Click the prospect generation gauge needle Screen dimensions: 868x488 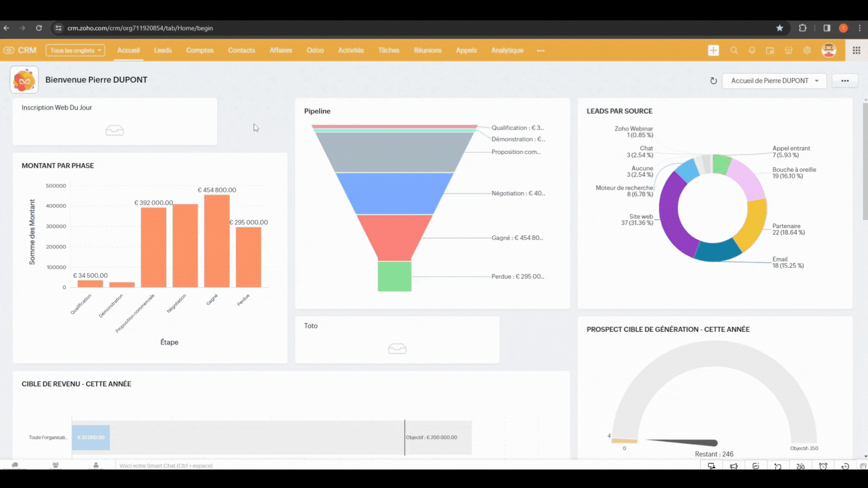pyautogui.click(x=683, y=442)
